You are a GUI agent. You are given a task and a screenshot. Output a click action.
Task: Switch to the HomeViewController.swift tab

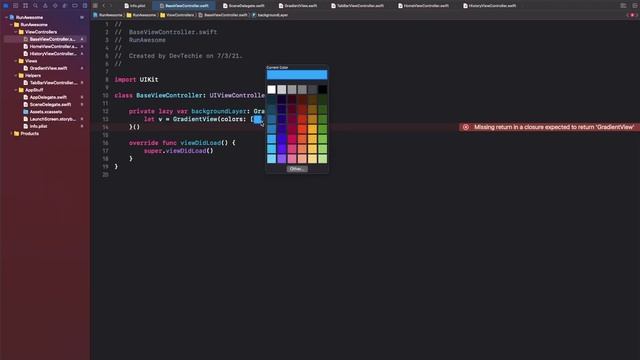[x=424, y=6]
